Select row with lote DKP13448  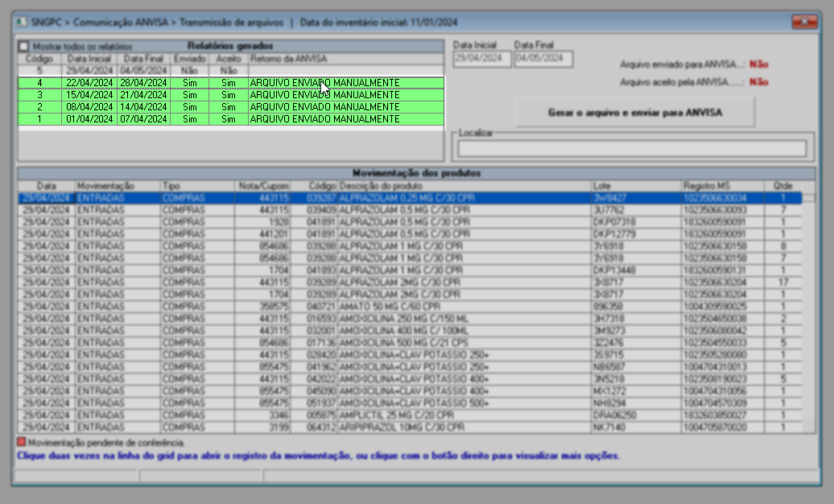(410, 271)
